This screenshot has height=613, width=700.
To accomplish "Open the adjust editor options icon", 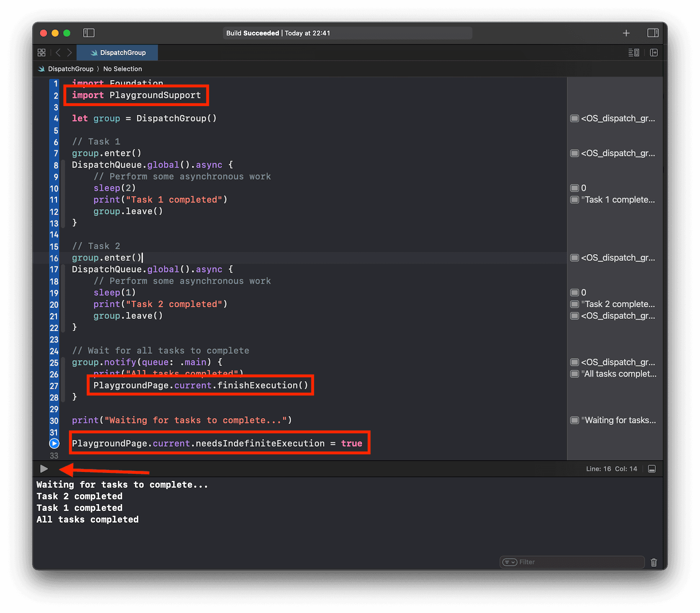I will [x=633, y=52].
